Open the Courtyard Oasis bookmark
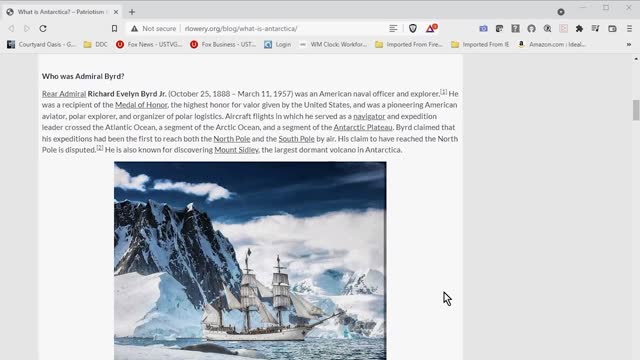 coord(41,44)
